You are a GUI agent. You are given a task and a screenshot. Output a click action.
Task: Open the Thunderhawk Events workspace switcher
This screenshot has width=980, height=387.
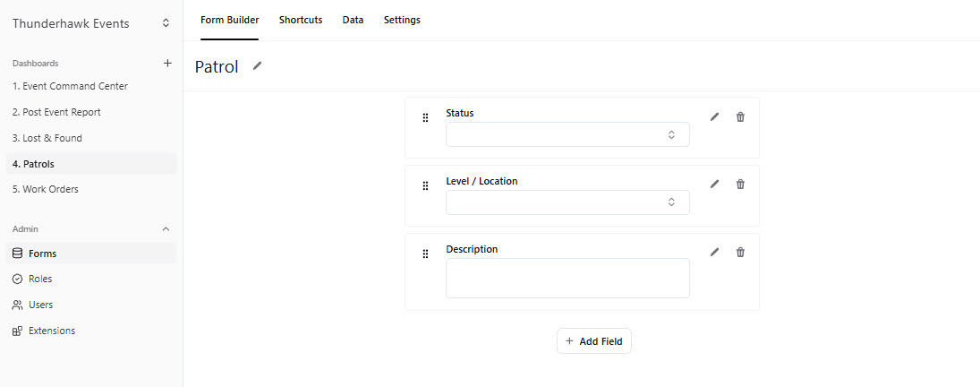(x=90, y=23)
